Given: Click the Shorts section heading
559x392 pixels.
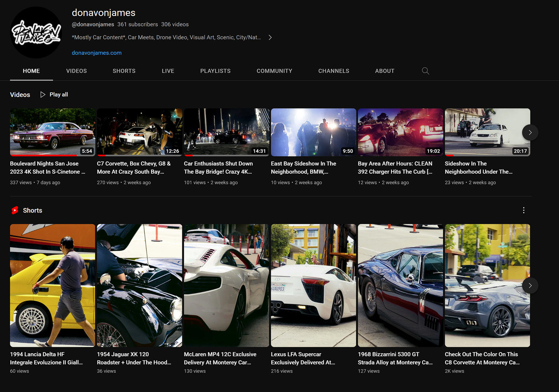Looking at the screenshot, I should click(x=32, y=211).
